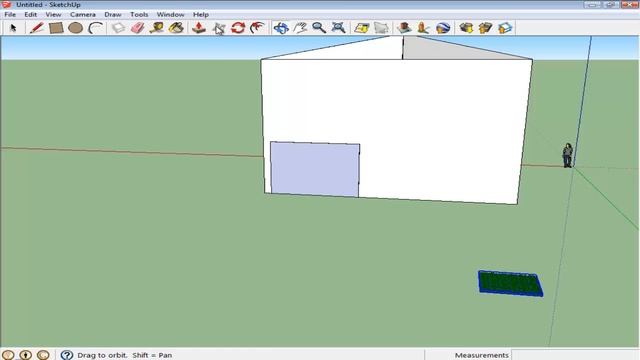Select the red Rotate tool

[238, 28]
